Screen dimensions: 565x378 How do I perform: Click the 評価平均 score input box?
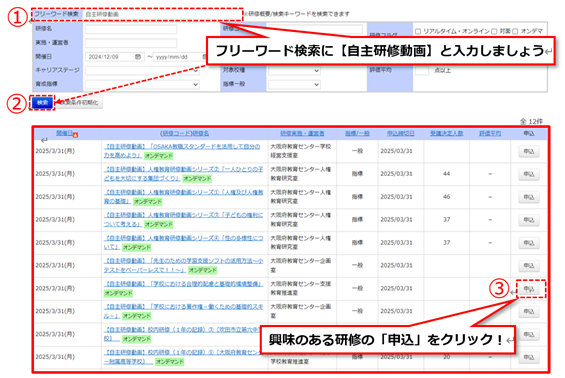pyautogui.click(x=422, y=70)
